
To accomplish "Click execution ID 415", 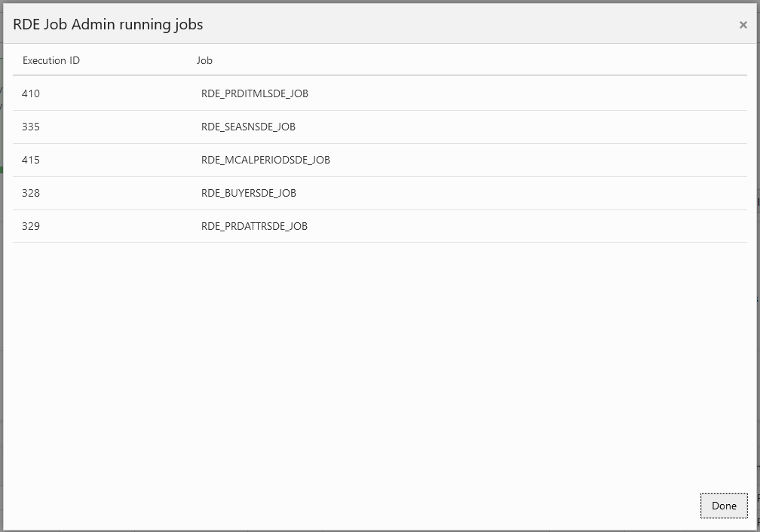I will point(29,160).
